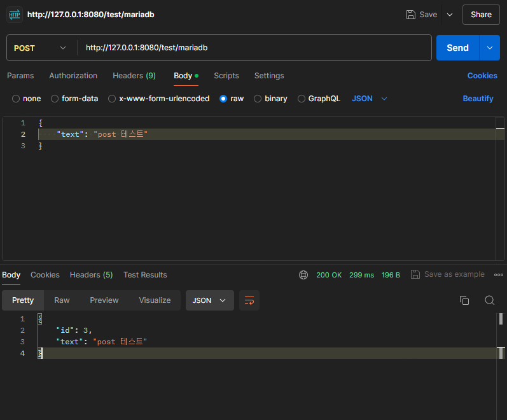Switch response view to Raw

click(x=62, y=300)
